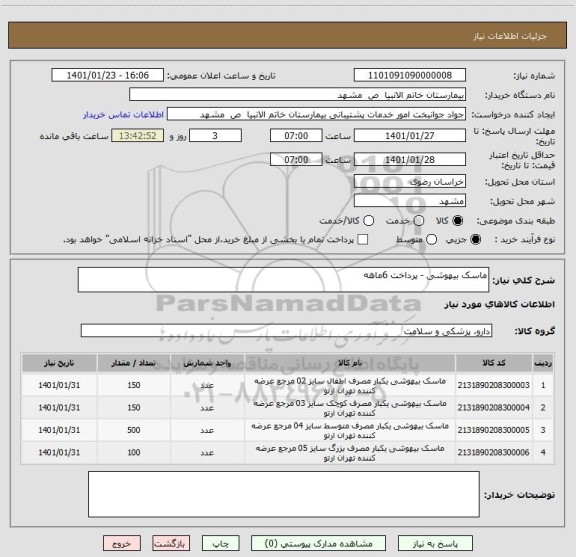
Task: Click the مشاهده مدارک پیوستی button
Action: (x=318, y=543)
